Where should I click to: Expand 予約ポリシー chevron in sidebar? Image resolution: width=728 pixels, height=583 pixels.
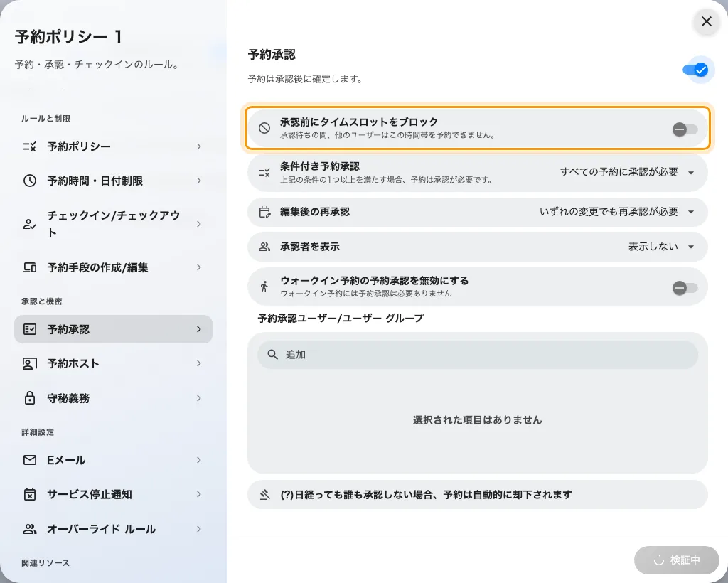[199, 146]
